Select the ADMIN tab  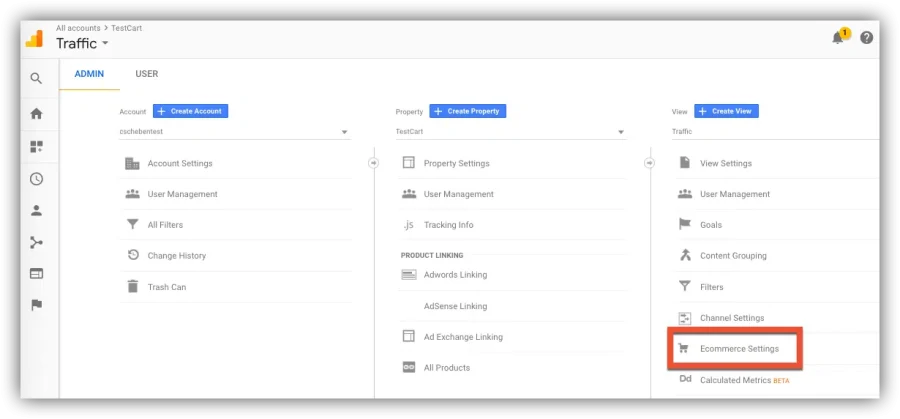click(x=90, y=74)
